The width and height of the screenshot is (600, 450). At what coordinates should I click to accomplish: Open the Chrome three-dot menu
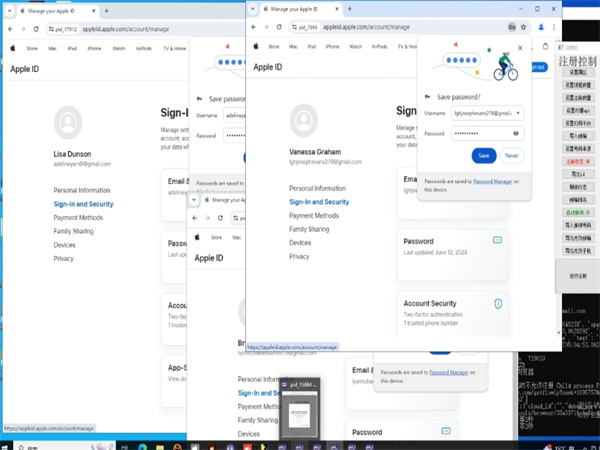pos(551,27)
